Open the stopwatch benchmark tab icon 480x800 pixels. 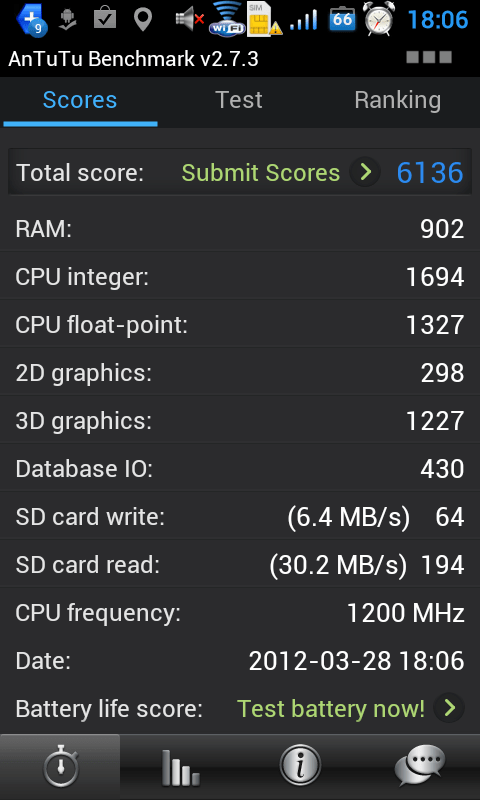pos(60,767)
